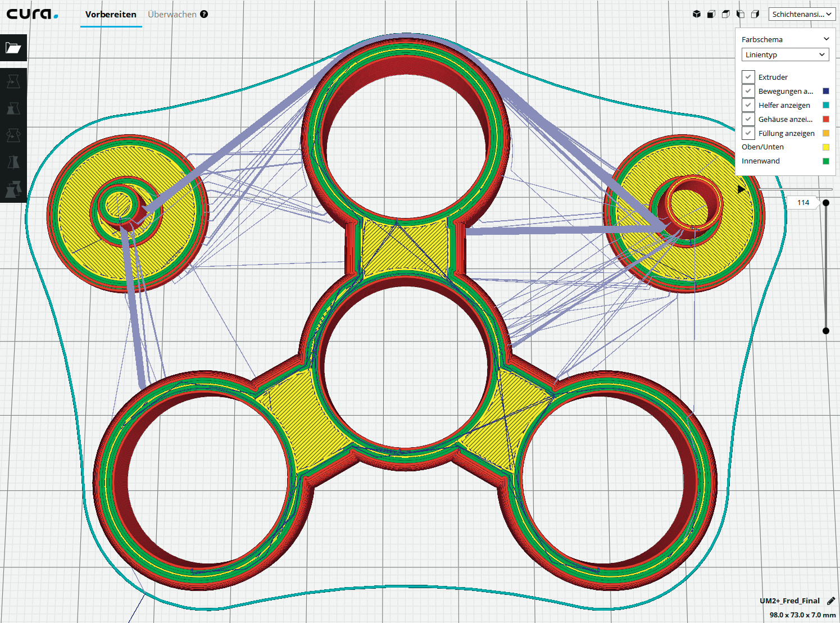Click the UM2+_Fred_Final job name
The width and height of the screenshot is (840, 623).
789,601
